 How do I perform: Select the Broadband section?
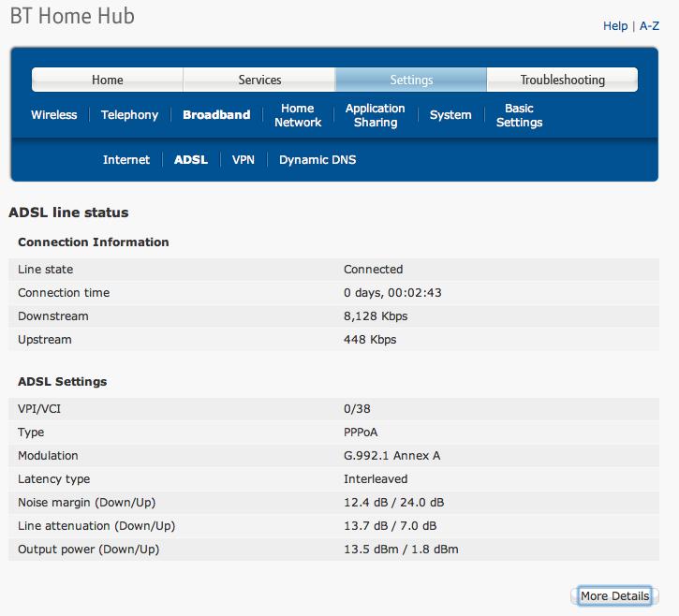coord(216,115)
